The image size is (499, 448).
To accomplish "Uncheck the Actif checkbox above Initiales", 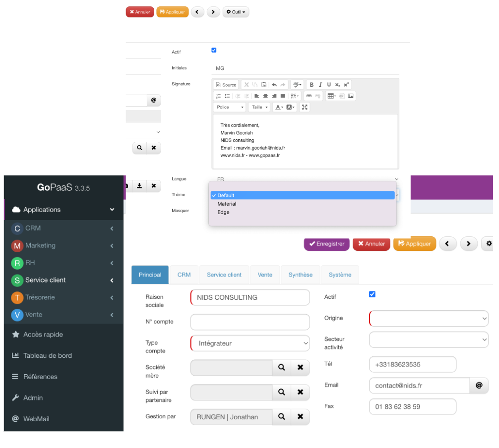I will pos(214,50).
